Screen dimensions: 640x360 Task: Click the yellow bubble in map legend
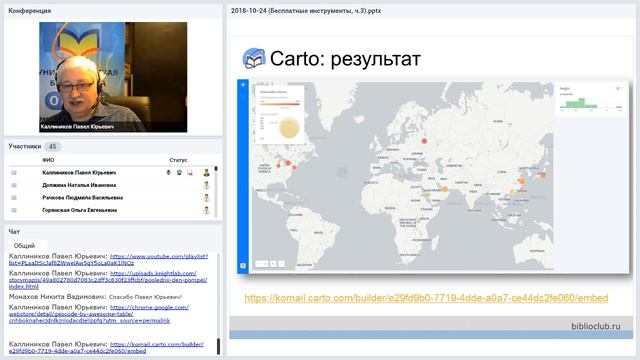(289, 127)
